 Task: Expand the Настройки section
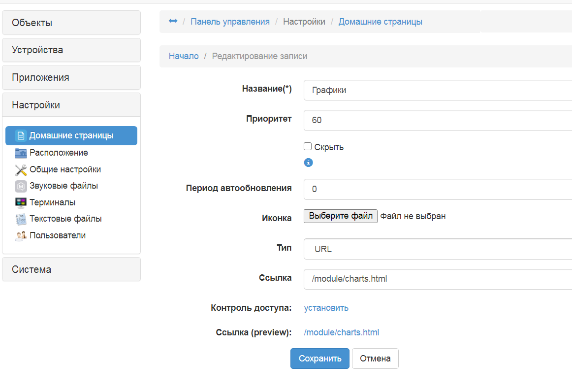tap(32, 104)
